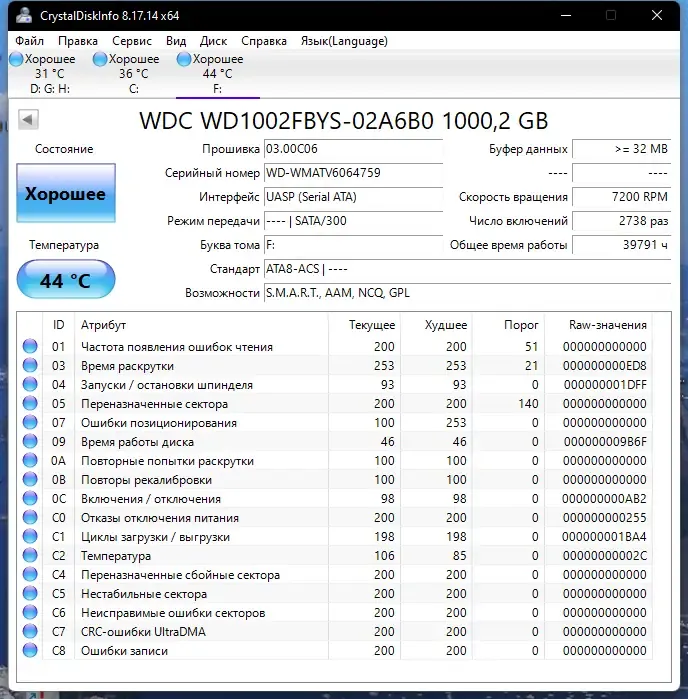Image resolution: width=688 pixels, height=699 pixels.
Task: Open the Вид menu
Action: coord(176,41)
